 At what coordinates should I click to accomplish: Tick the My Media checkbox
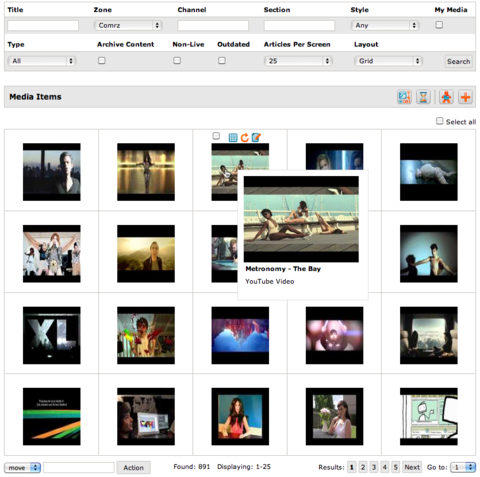[439, 25]
